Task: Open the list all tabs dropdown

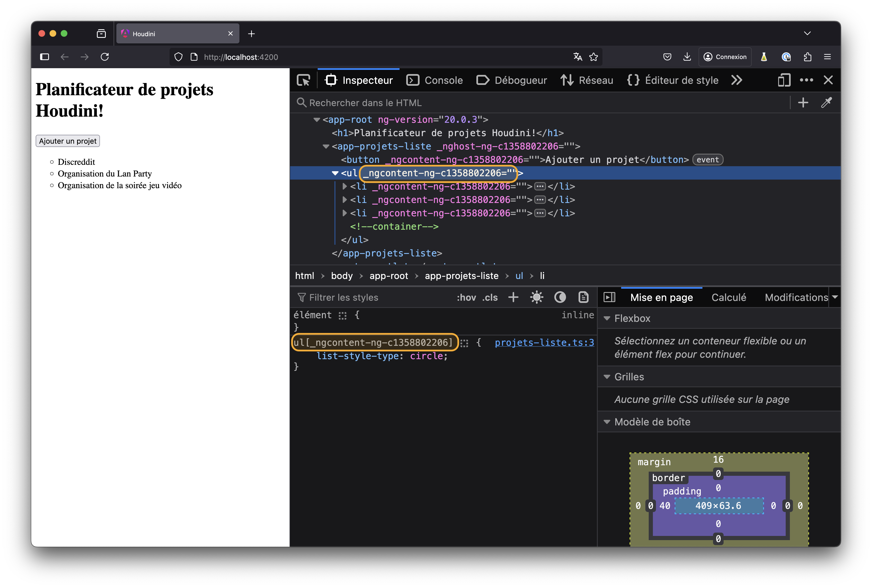Action: click(x=807, y=33)
